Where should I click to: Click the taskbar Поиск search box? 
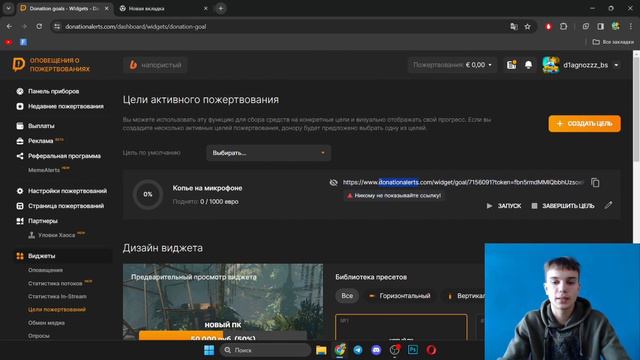pos(265,350)
